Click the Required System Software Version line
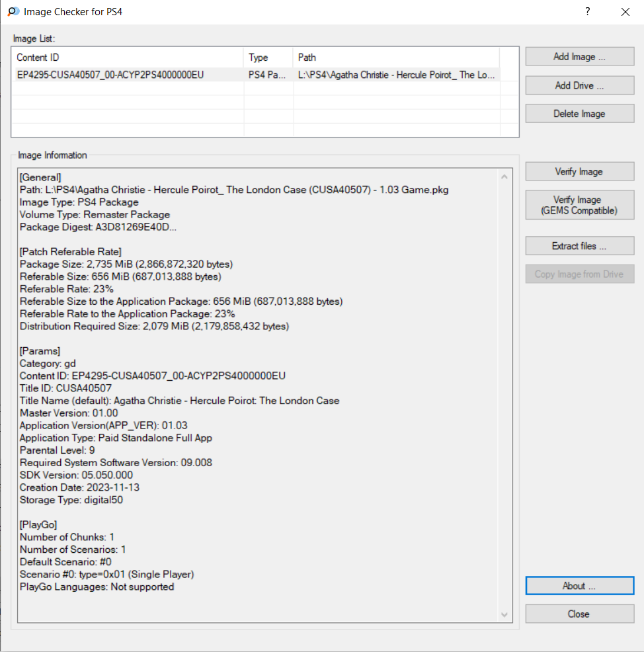Screen dimensions: 644x652 pos(116,463)
